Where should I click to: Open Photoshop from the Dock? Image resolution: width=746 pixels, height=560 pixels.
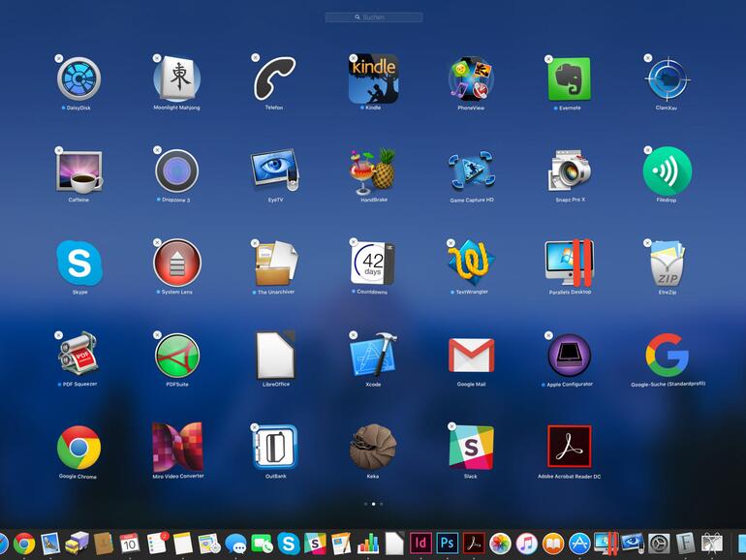(x=447, y=544)
